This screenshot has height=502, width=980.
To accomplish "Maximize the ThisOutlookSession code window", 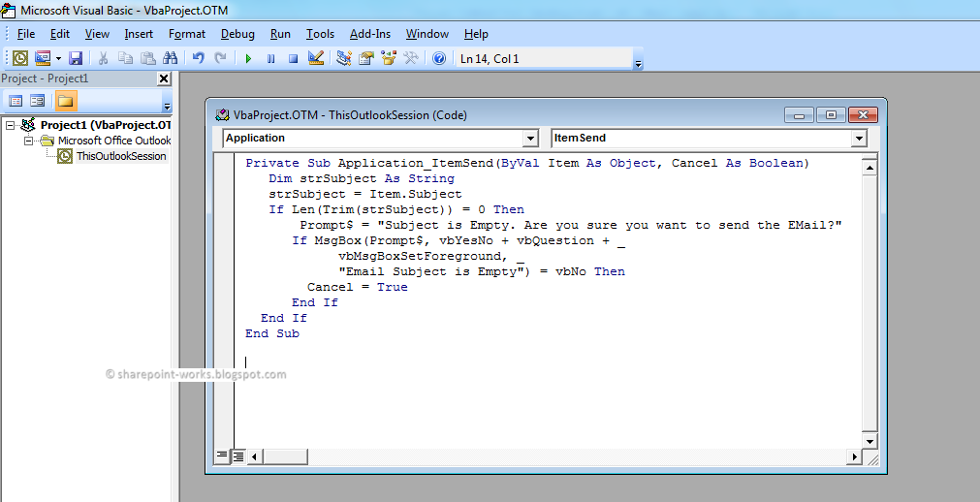I will 831,115.
